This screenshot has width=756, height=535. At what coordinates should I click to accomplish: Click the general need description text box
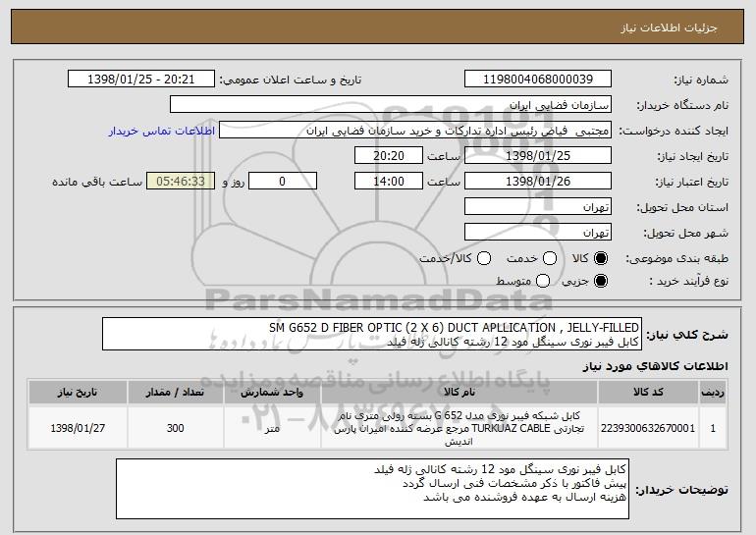(x=372, y=334)
